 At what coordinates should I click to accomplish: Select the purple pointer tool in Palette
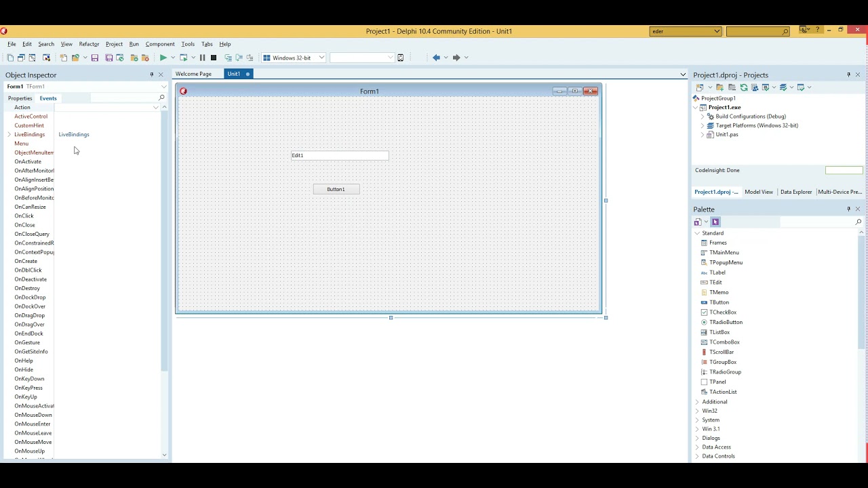point(715,222)
